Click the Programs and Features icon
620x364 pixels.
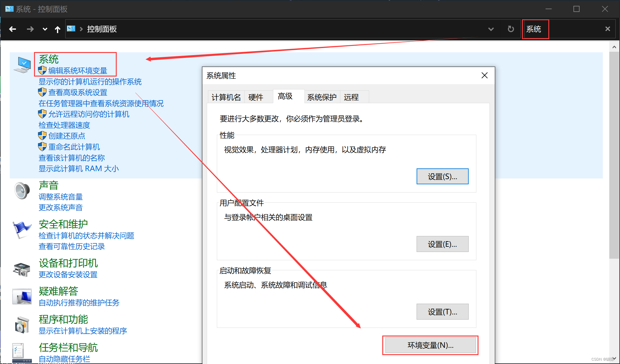pos(22,325)
